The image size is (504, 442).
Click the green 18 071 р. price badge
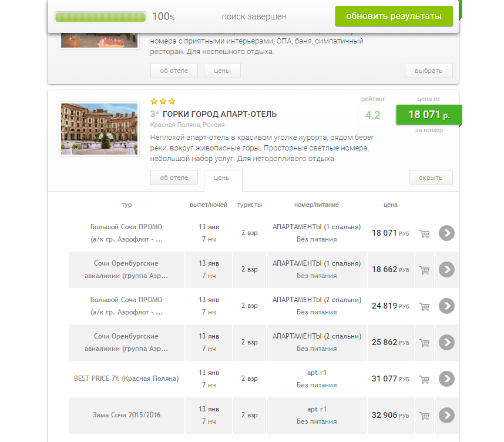coord(429,115)
